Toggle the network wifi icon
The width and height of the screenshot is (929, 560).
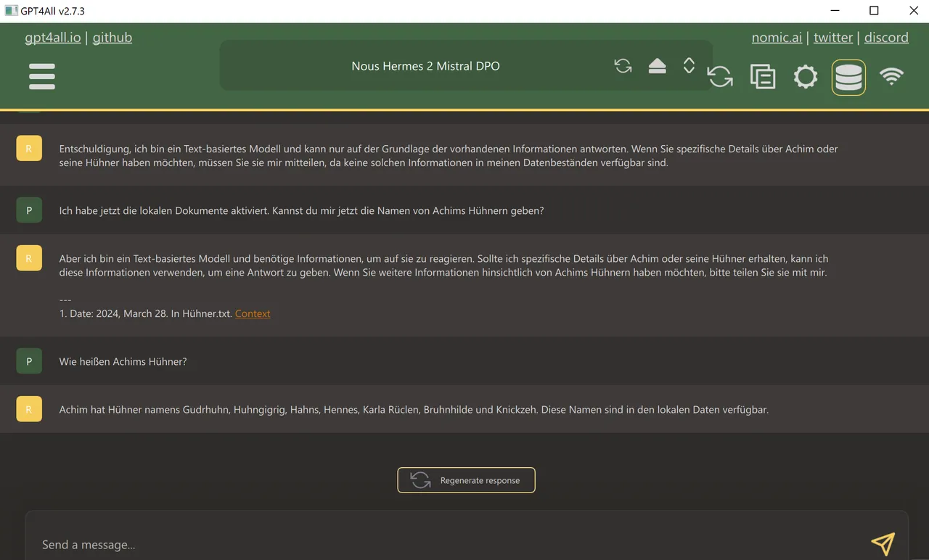[x=891, y=76]
